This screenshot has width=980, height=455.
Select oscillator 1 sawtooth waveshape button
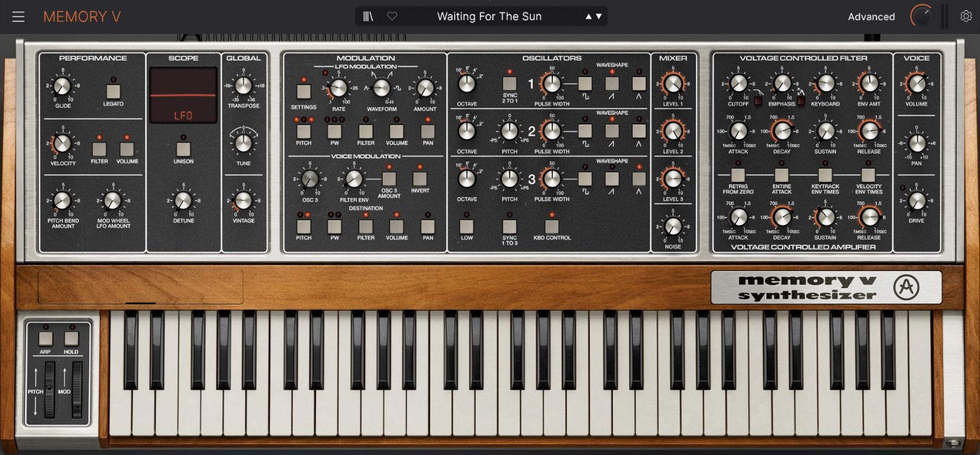pyautogui.click(x=612, y=83)
